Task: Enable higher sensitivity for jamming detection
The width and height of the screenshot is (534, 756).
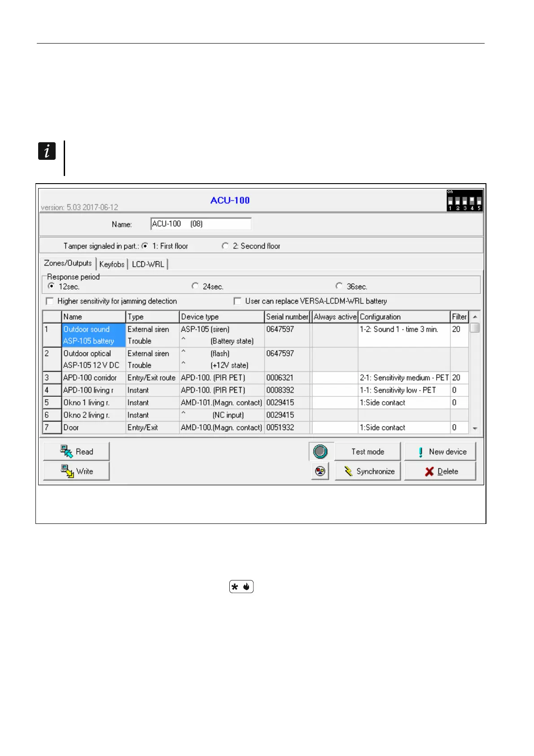Action: pyautogui.click(x=50, y=301)
